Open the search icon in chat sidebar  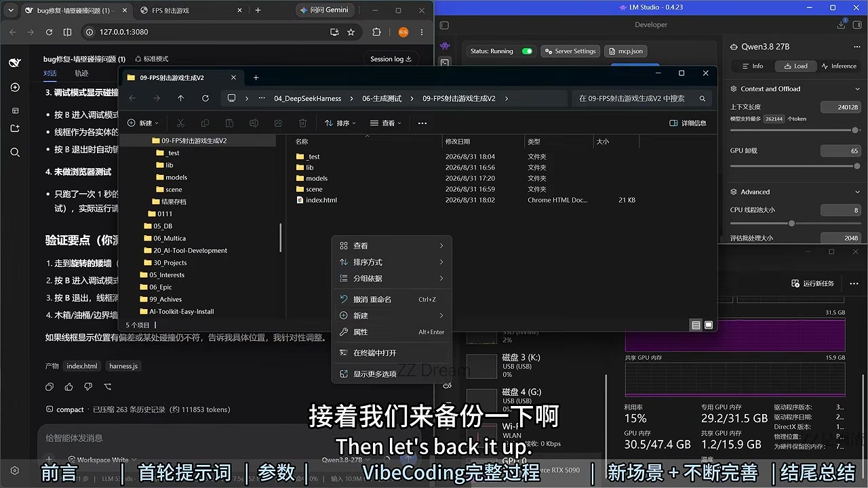[x=15, y=152]
